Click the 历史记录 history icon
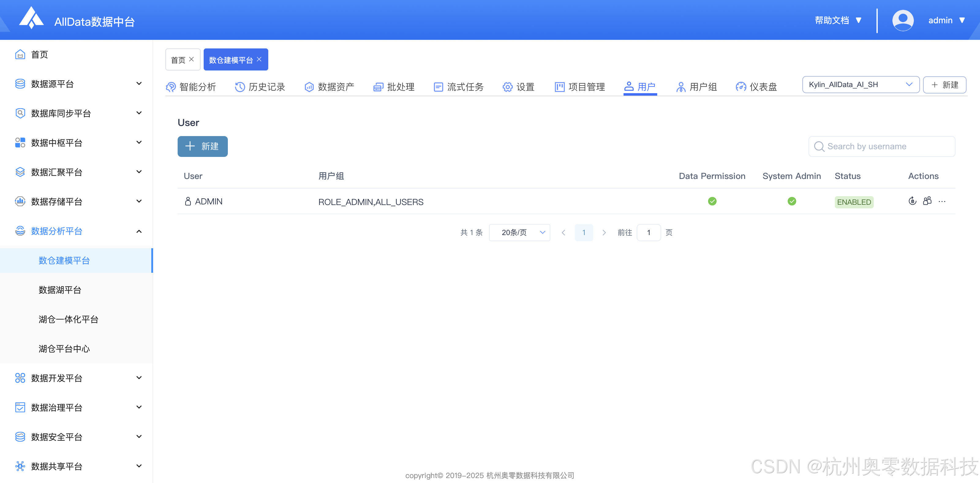This screenshot has width=980, height=483. (239, 87)
